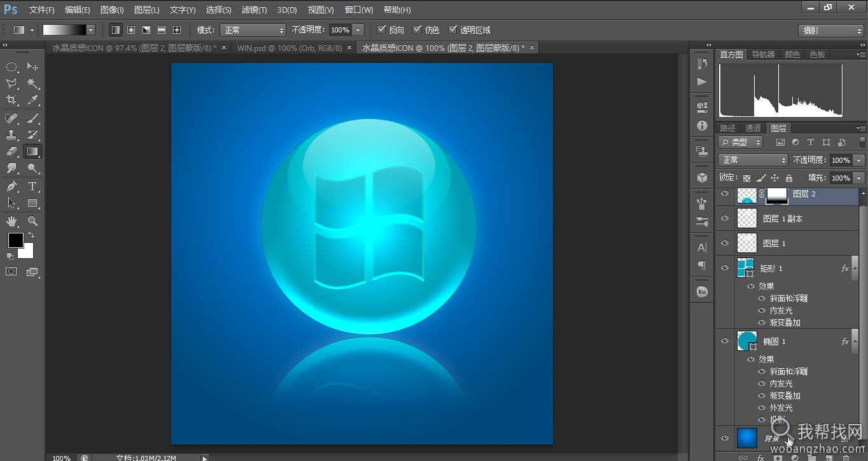Open the 滤镜(T) menu

255,10
